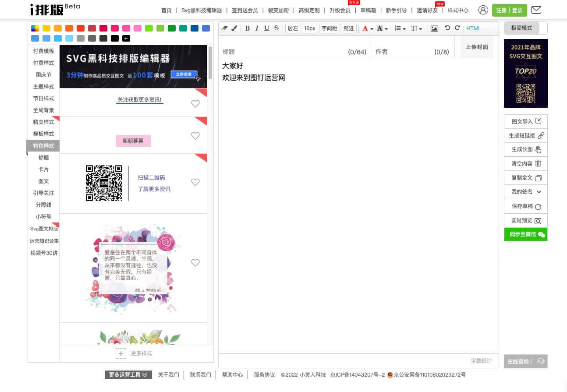Screen dimensions: 567x392
Task: Open the SVG黑科技排版编辑器 banner
Action: click(133, 67)
